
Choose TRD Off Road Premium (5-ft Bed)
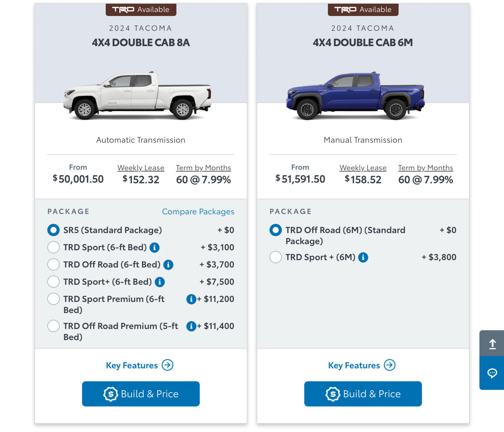point(54,326)
